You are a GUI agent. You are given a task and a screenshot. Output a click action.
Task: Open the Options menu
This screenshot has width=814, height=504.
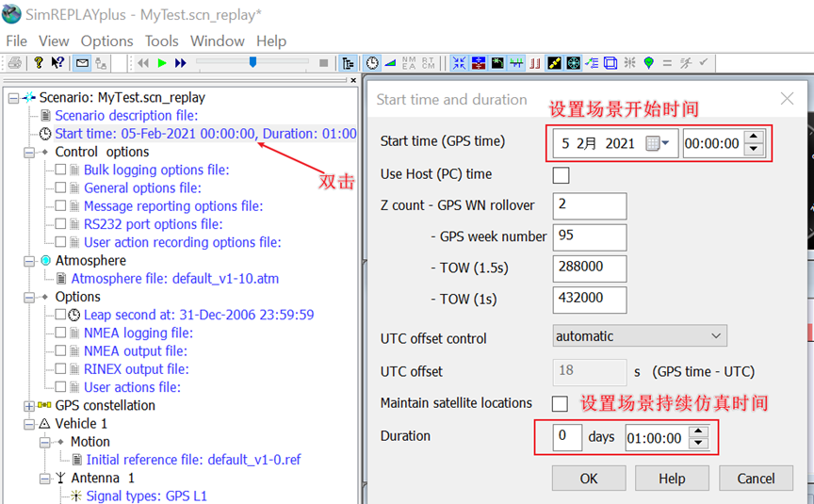point(106,41)
